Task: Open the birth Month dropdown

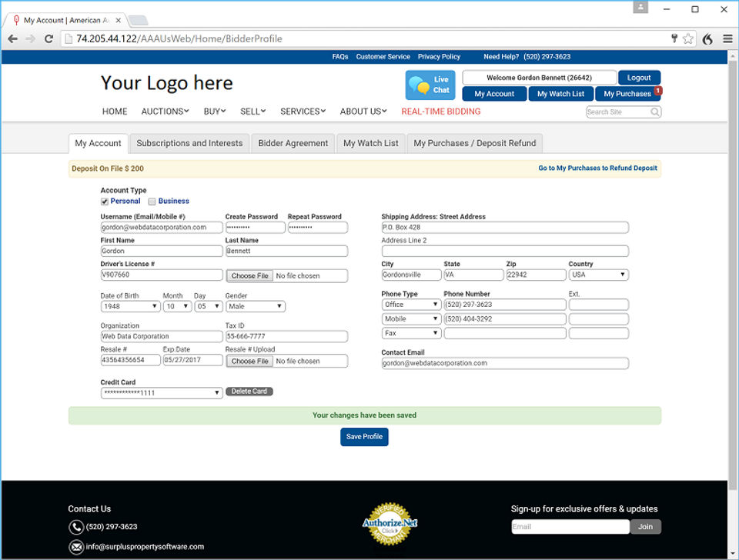Action: pyautogui.click(x=177, y=307)
